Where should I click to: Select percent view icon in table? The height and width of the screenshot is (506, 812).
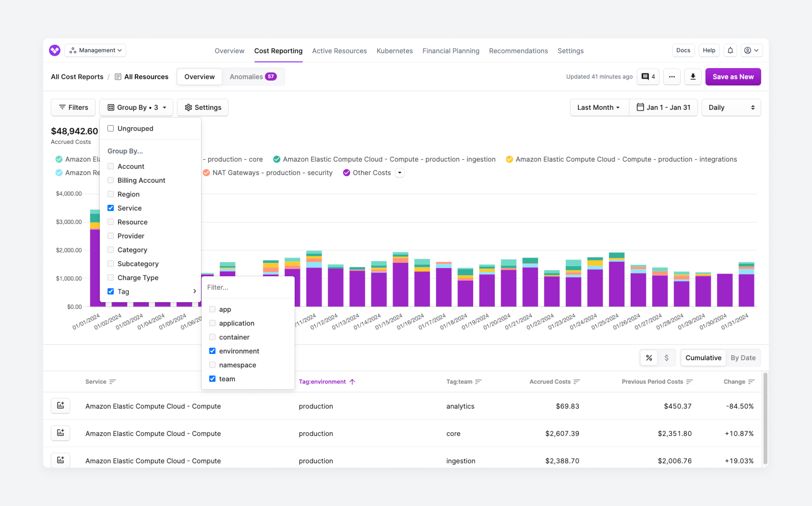[649, 358]
